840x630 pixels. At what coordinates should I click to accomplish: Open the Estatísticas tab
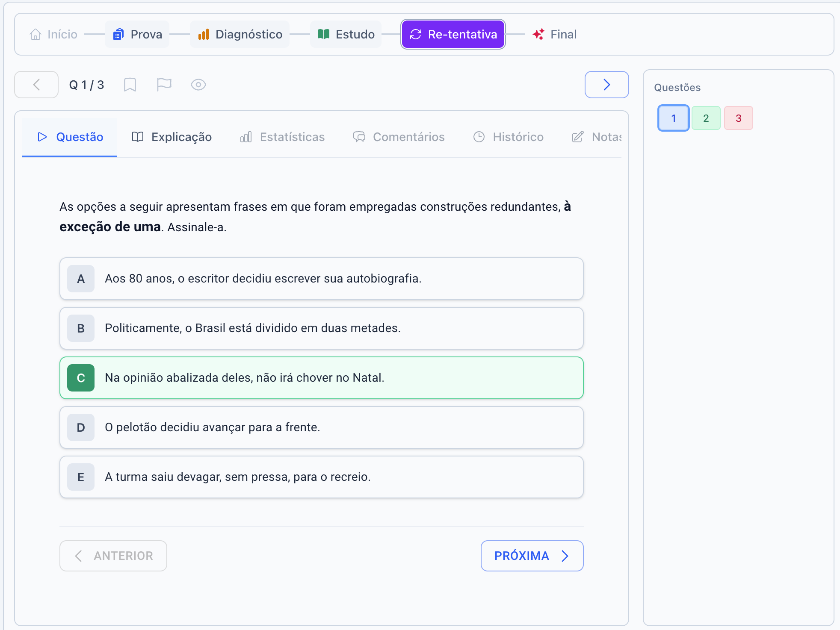[x=282, y=137]
